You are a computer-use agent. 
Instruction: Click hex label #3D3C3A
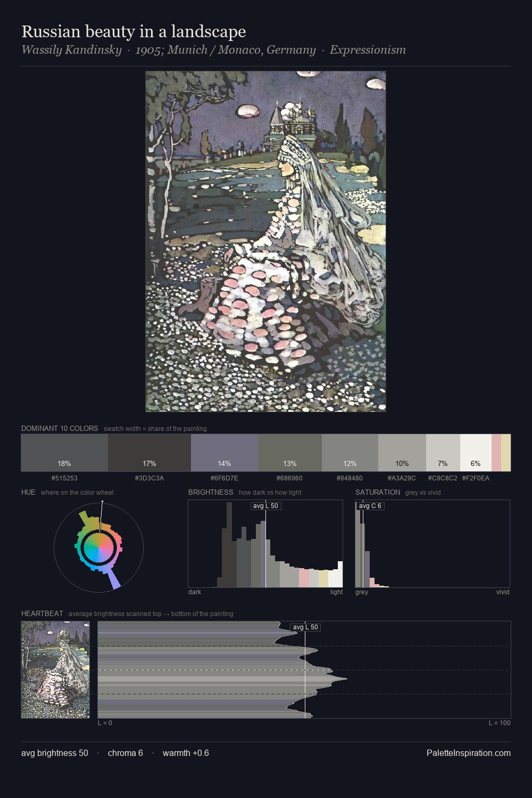(149, 478)
